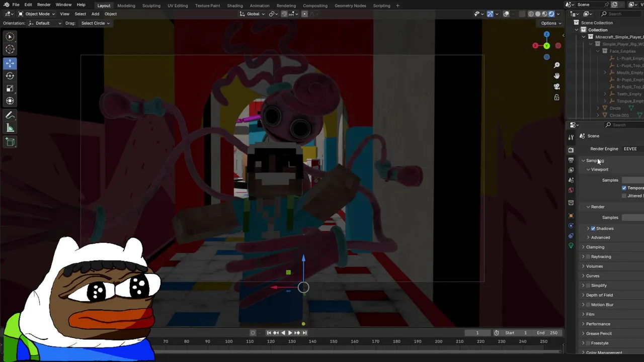Screen dimensions: 644x362
Task: Switch to wireframe viewport shading
Action: 531,14
